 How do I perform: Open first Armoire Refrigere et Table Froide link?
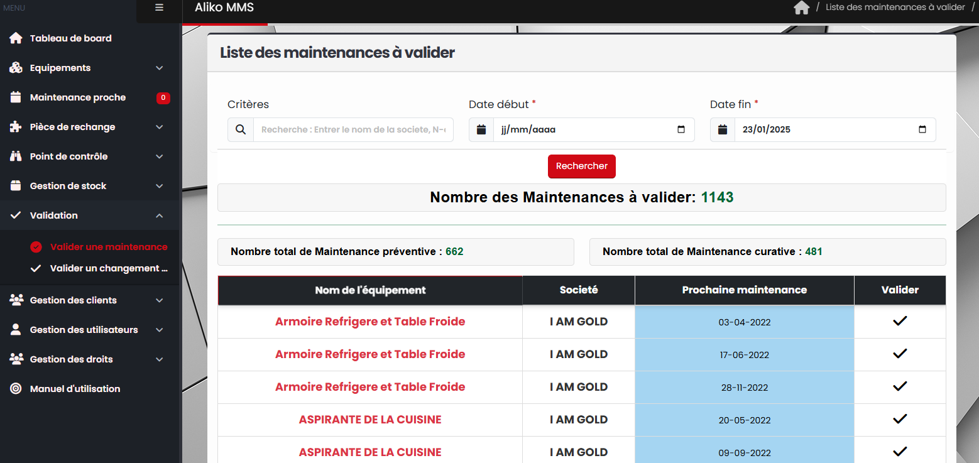pyautogui.click(x=370, y=322)
